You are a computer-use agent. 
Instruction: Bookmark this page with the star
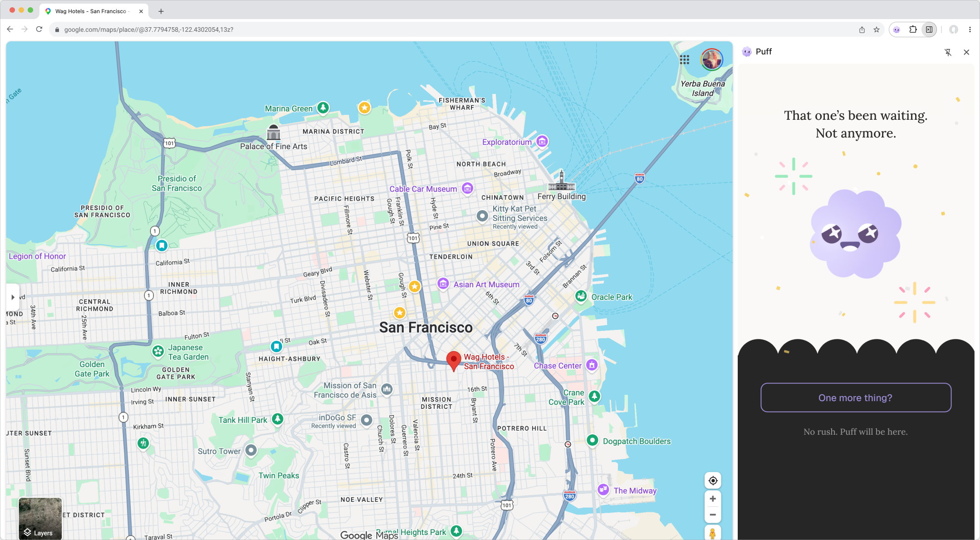(877, 29)
